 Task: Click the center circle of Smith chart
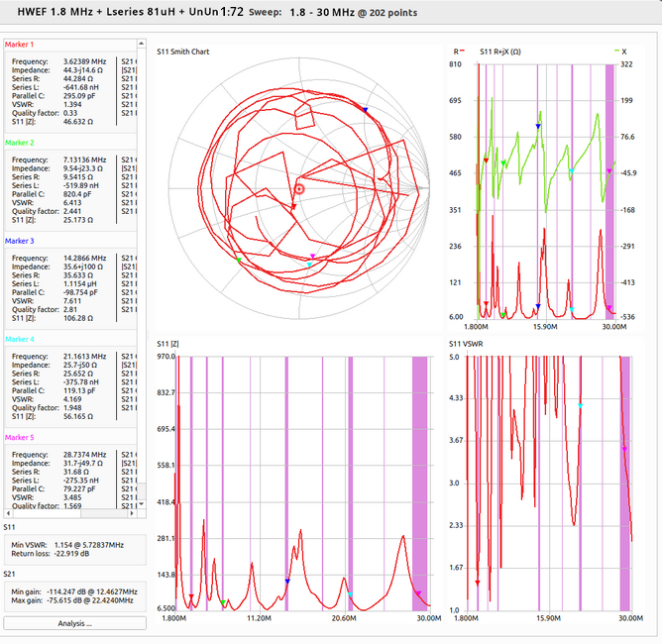tap(299, 188)
